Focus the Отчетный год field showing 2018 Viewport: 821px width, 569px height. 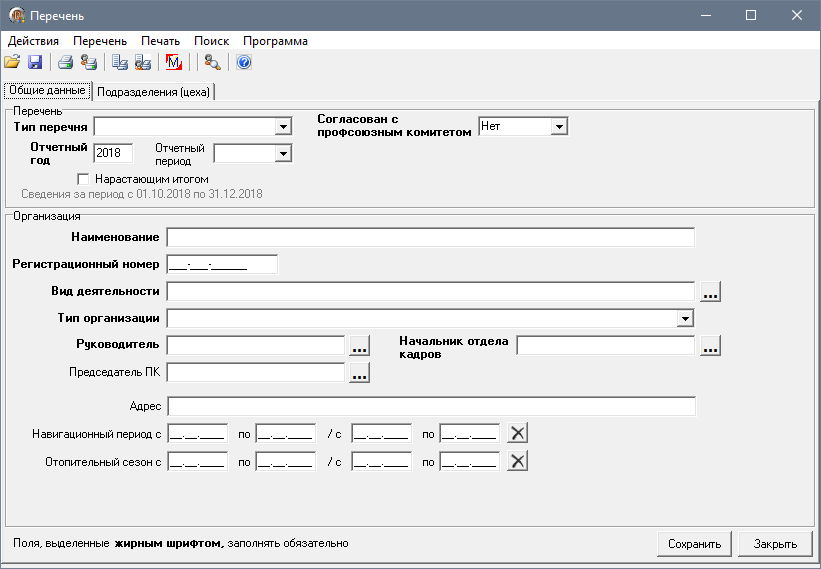click(x=113, y=153)
